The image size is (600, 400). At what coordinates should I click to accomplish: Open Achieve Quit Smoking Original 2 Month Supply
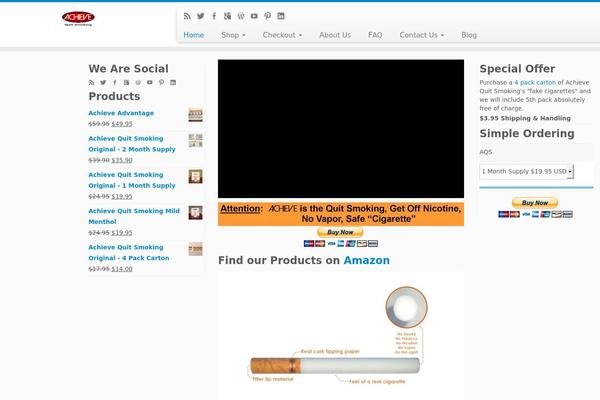[132, 144]
